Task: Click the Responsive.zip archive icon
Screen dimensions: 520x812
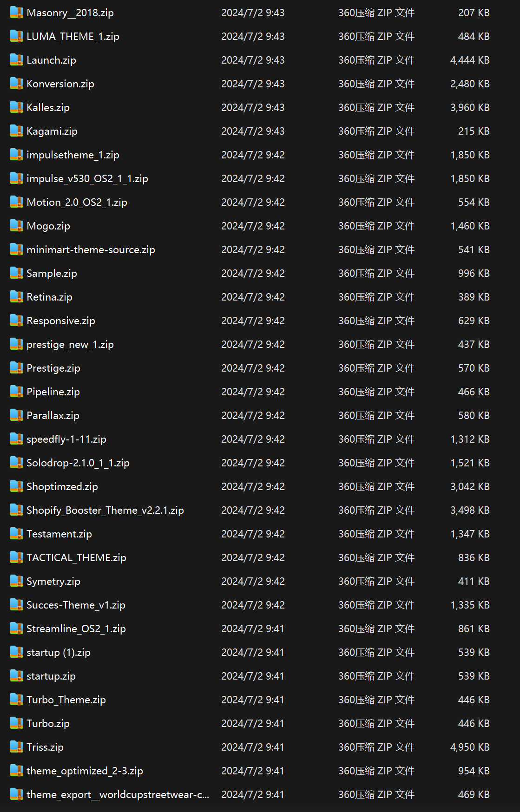Action: 17,321
